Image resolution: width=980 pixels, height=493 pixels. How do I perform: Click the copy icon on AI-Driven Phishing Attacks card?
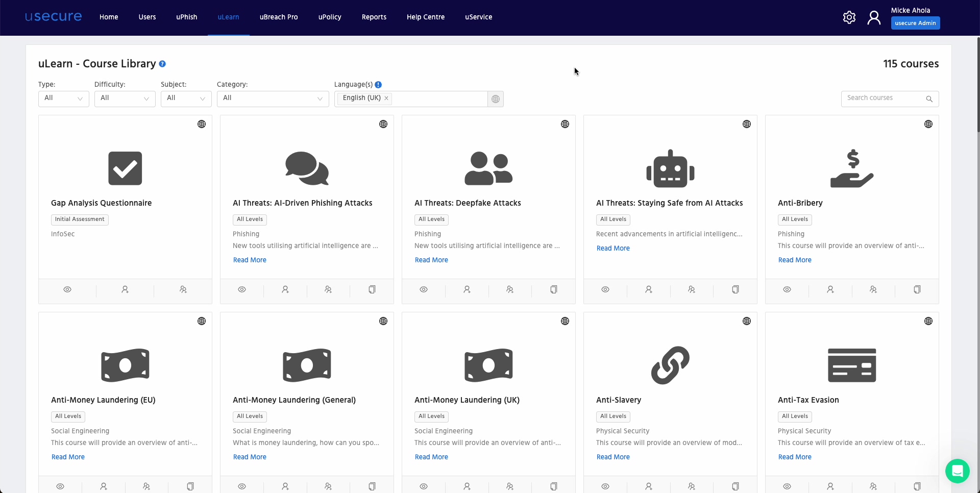pos(372,290)
